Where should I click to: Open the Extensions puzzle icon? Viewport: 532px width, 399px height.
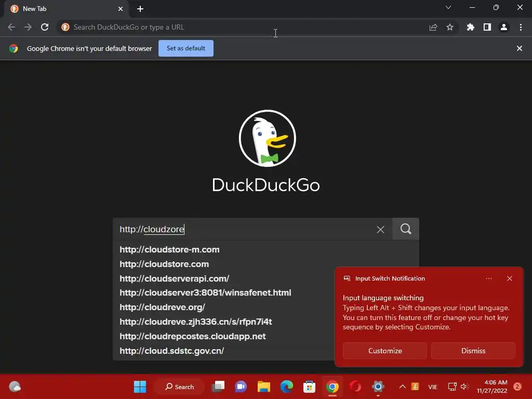point(470,27)
